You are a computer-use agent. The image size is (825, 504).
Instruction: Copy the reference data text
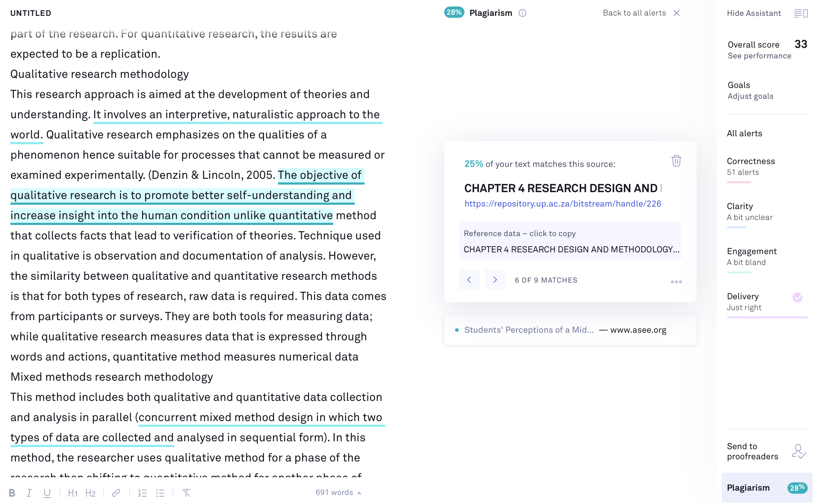click(x=570, y=241)
